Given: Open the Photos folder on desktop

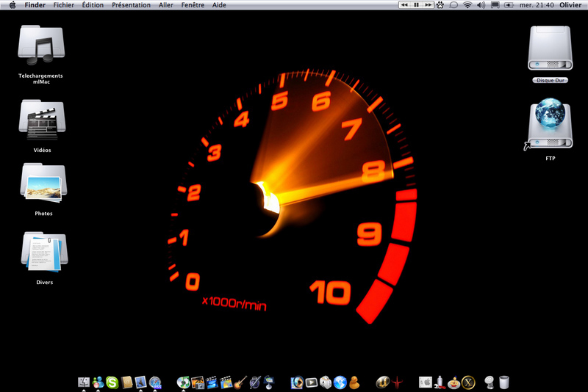Looking at the screenshot, I should (x=43, y=184).
